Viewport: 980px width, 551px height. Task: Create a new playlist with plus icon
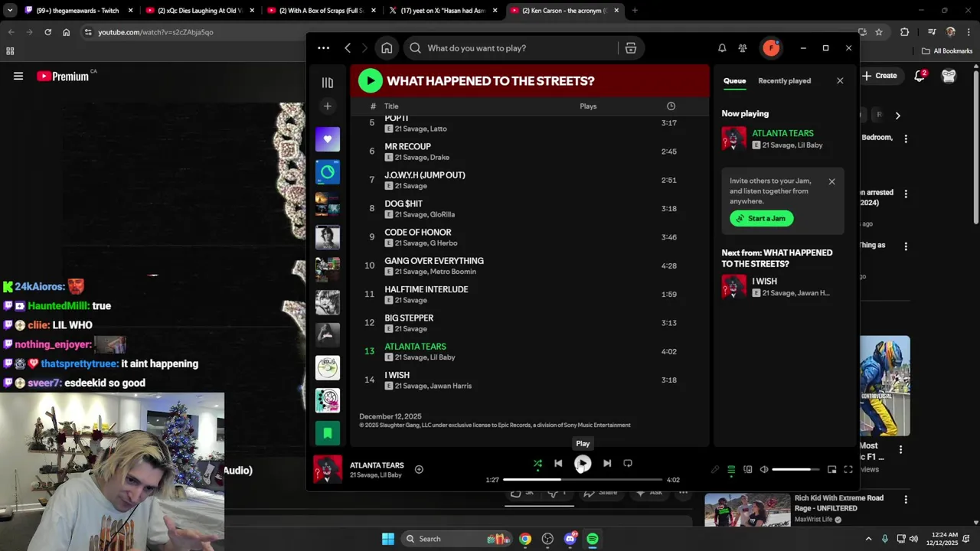[328, 106]
